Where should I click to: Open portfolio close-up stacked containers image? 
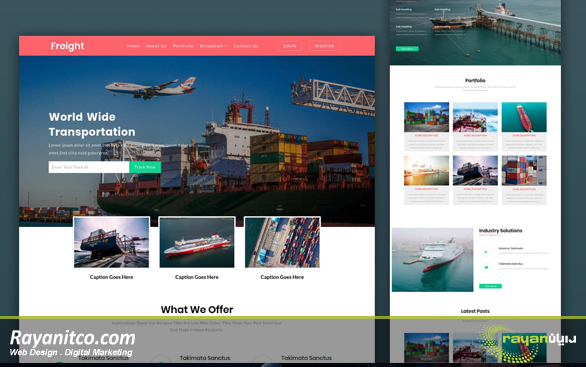coord(524,170)
